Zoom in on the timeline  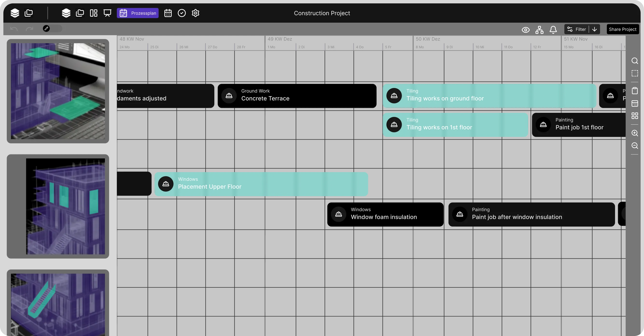[635, 133]
